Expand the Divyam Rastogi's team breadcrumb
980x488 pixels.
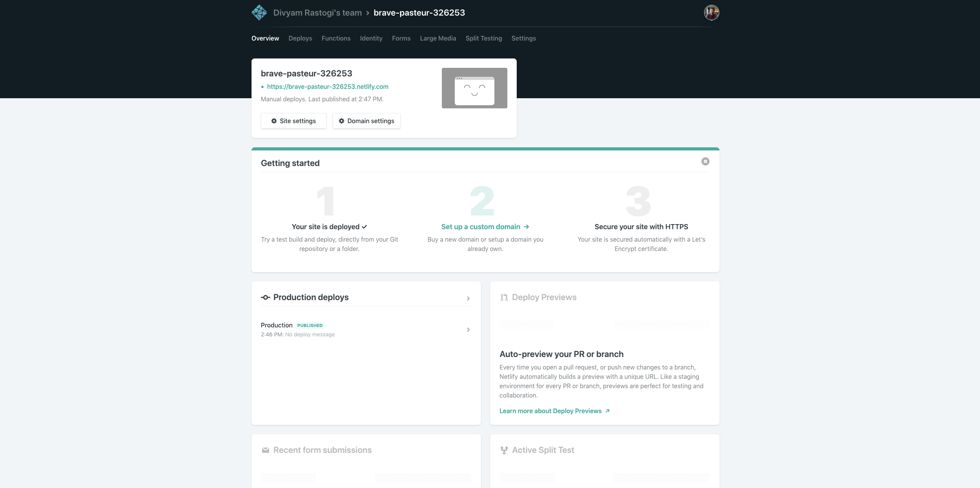coord(317,12)
